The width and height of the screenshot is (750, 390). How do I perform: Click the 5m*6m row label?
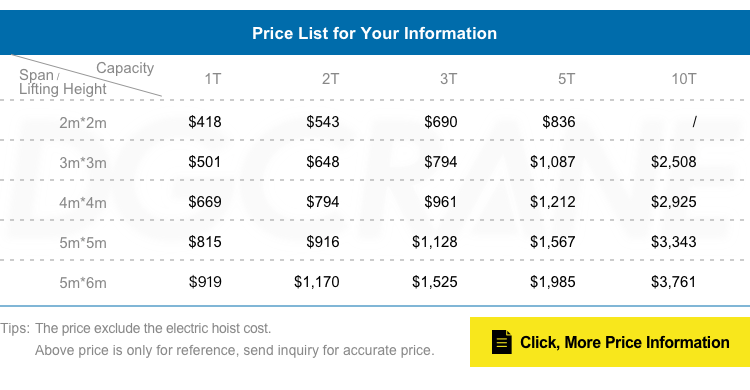click(x=83, y=283)
